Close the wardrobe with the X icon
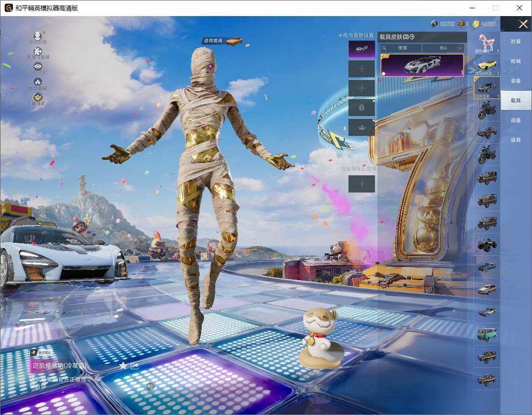The width and height of the screenshot is (532, 415). tap(523, 24)
